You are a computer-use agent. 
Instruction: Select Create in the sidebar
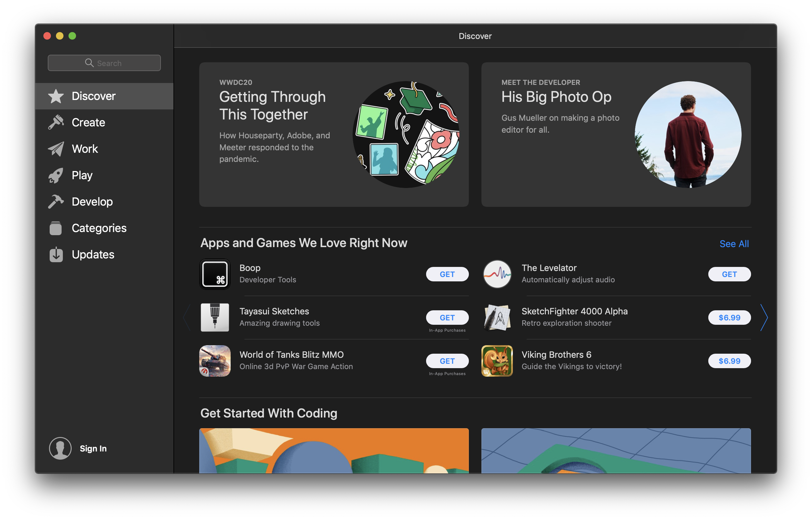tap(104, 122)
